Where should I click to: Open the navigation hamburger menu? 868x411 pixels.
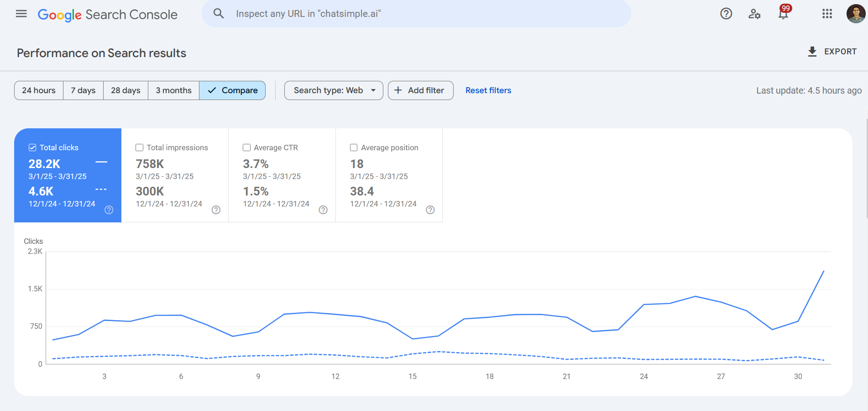(x=21, y=14)
